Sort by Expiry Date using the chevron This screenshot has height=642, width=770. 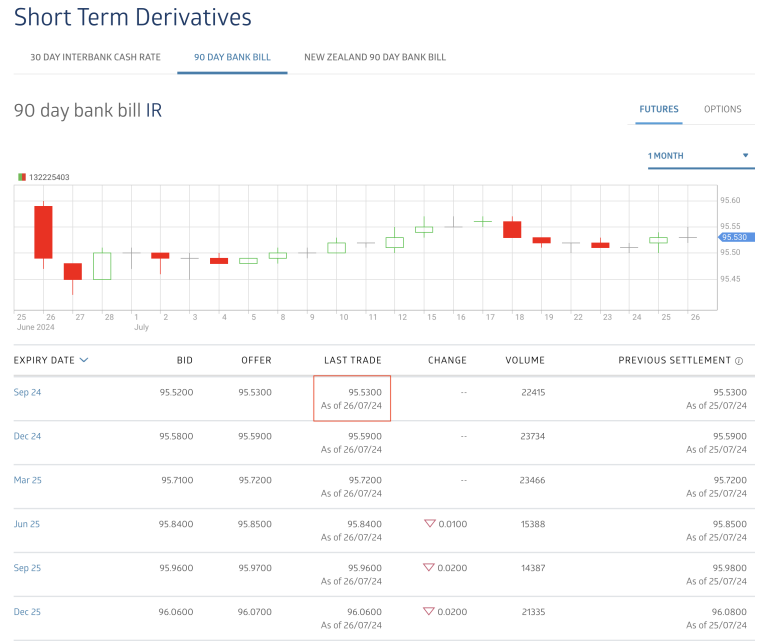tap(84, 360)
